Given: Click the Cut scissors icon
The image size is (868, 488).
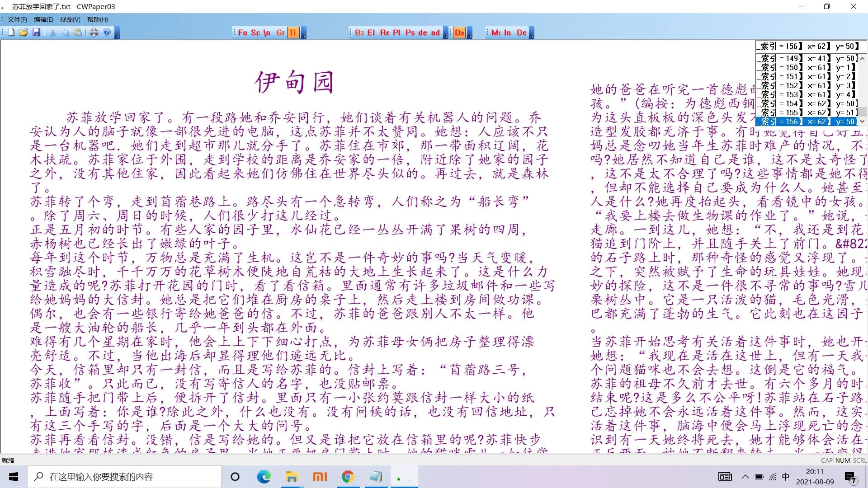Looking at the screenshot, I should [52, 33].
